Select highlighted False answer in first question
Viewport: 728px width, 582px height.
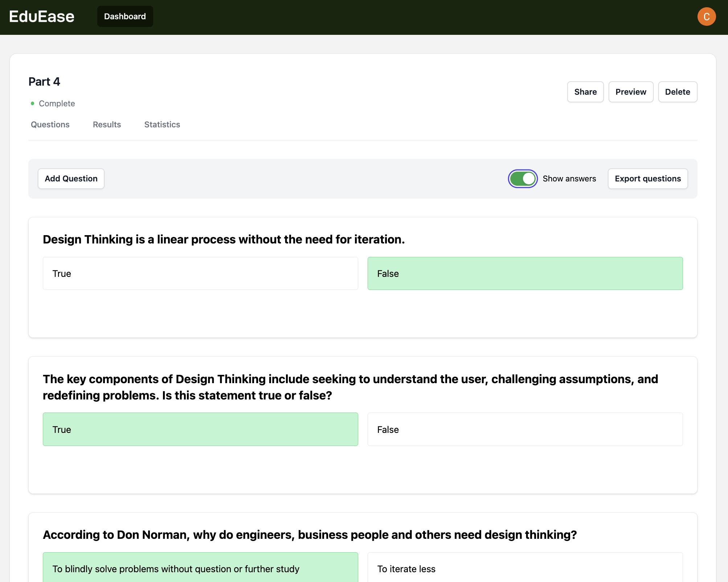(525, 274)
